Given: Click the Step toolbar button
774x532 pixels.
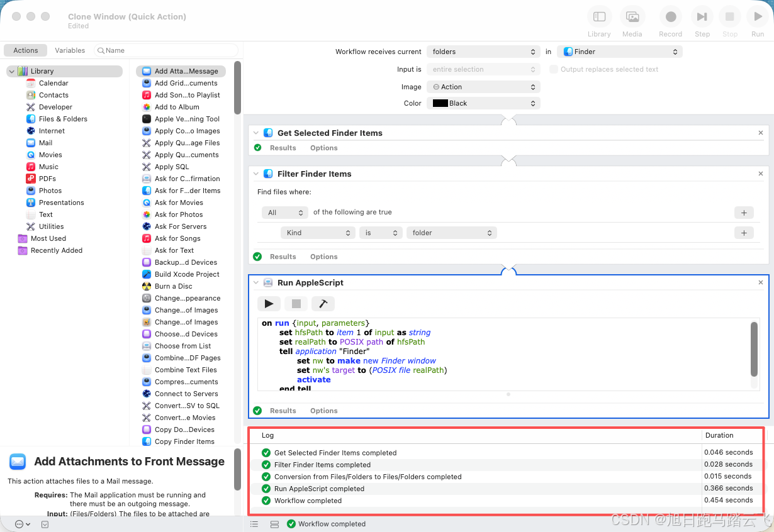Looking at the screenshot, I should 702,17.
